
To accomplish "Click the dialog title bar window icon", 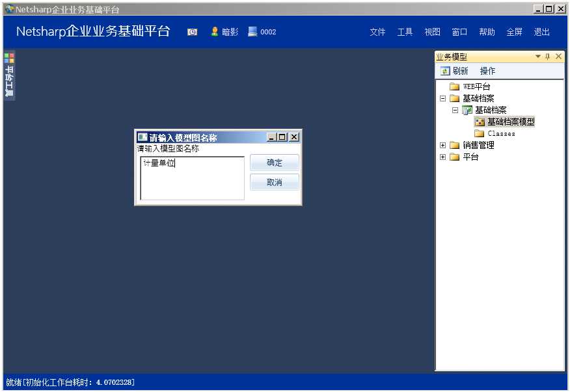I will pos(142,137).
